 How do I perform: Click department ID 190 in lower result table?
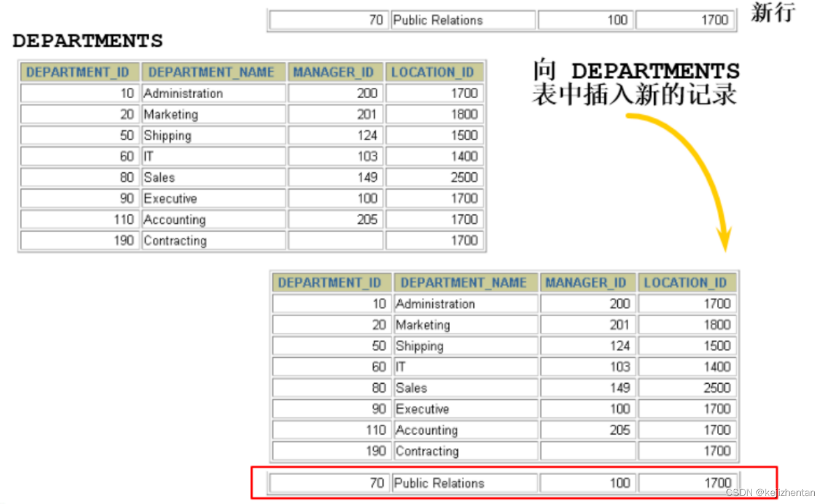(376, 451)
